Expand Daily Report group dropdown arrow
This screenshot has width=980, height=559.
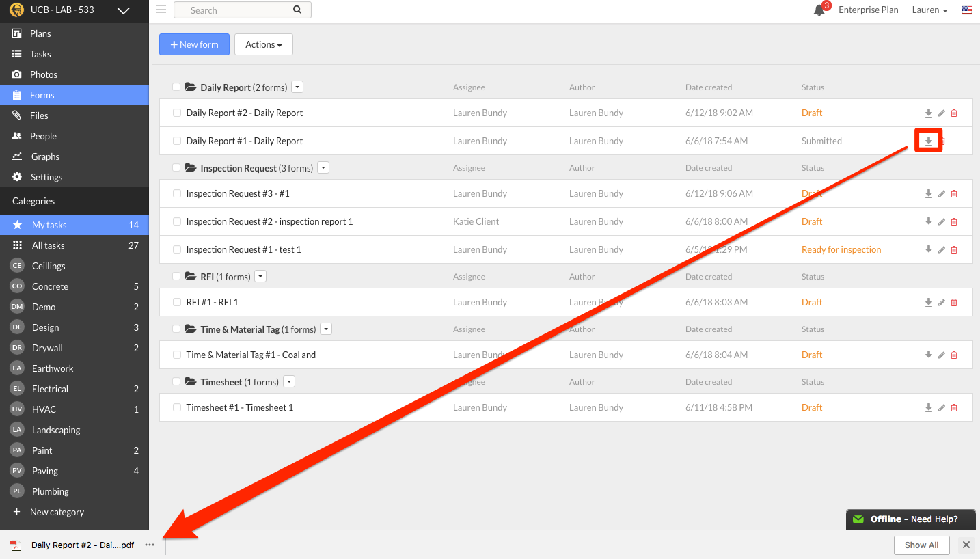click(297, 87)
